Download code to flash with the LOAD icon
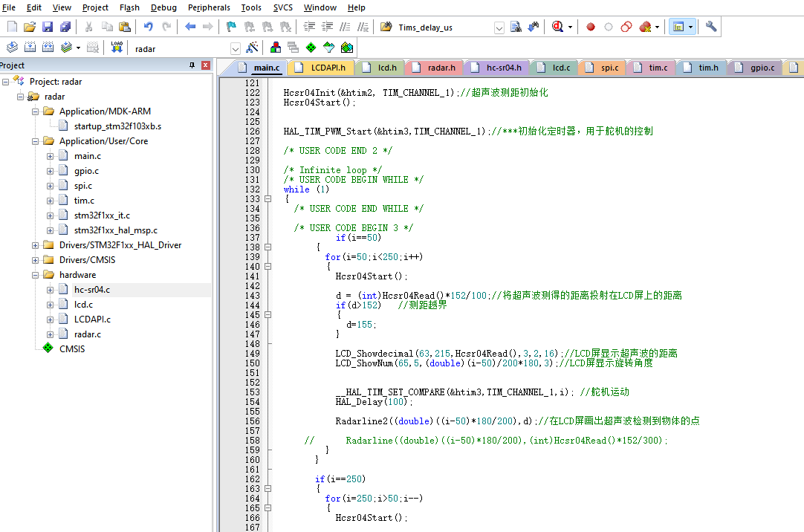The image size is (804, 532). (117, 48)
